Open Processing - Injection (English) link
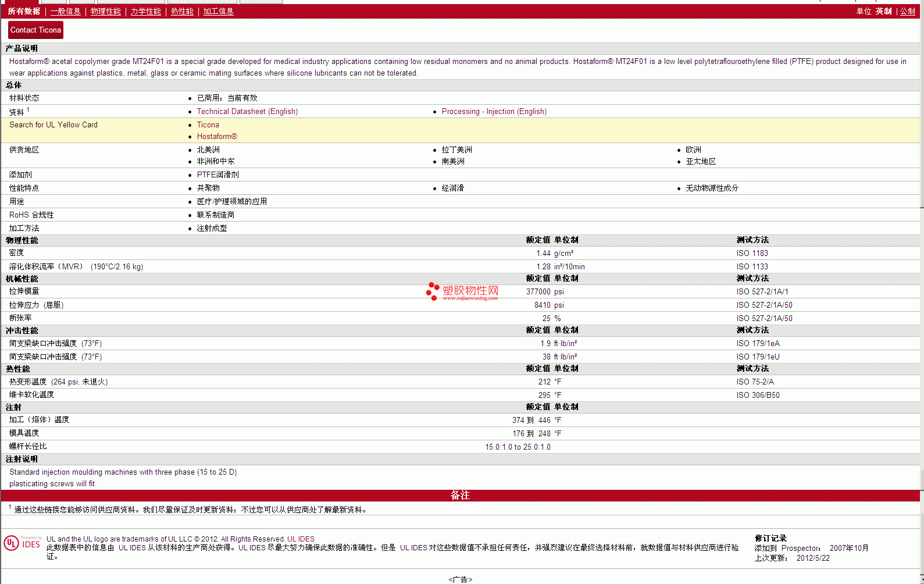This screenshot has width=924, height=584. coord(494,112)
